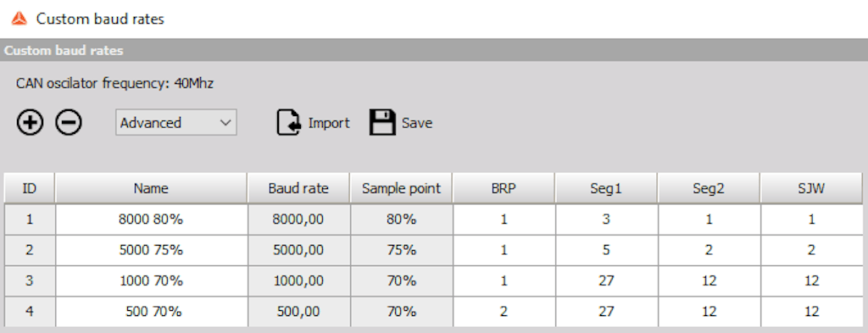Click the Sample point column header
The height and width of the screenshot is (333, 868).
tap(401, 189)
